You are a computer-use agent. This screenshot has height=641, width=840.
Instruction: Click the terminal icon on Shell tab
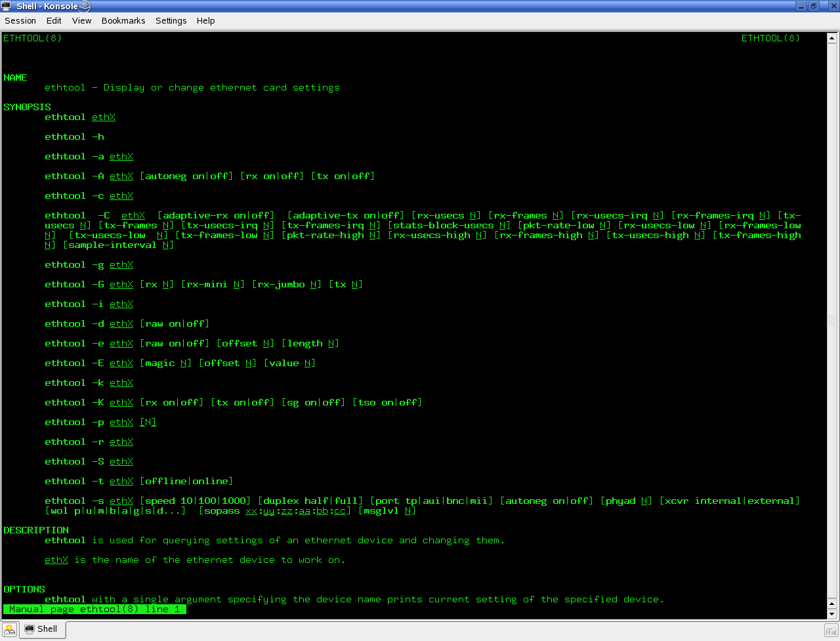point(30,629)
